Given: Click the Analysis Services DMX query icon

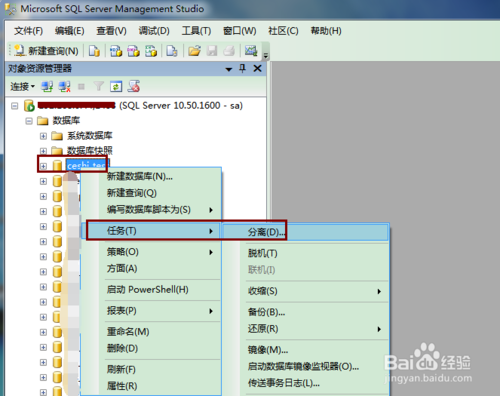Looking at the screenshot, I should click(133, 51).
